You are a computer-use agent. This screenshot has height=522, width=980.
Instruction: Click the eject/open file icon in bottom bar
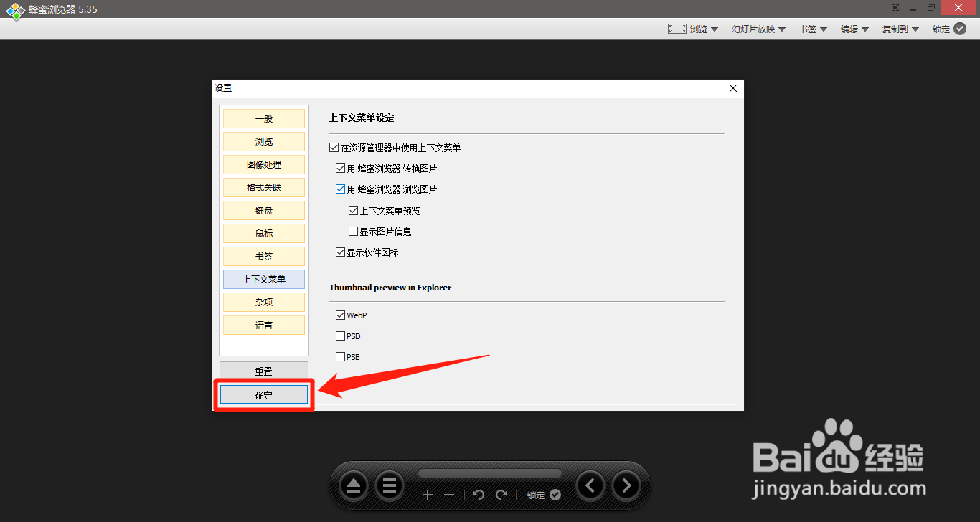click(353, 486)
